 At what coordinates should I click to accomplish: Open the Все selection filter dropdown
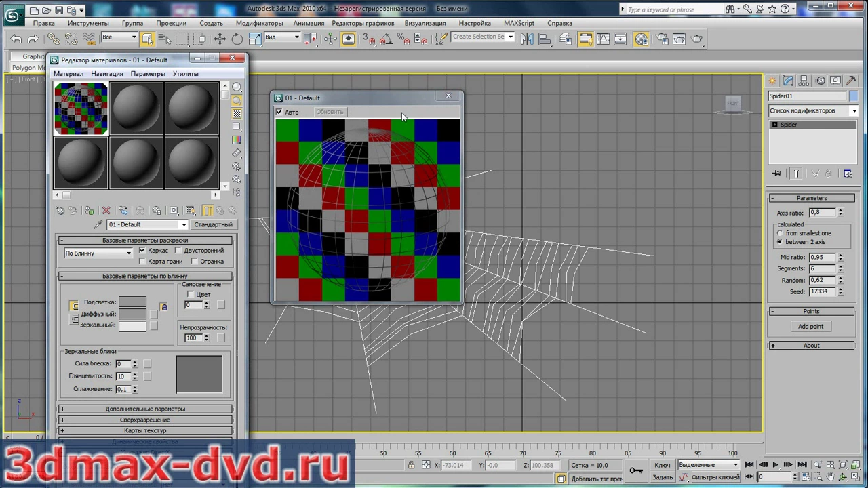[x=119, y=37]
